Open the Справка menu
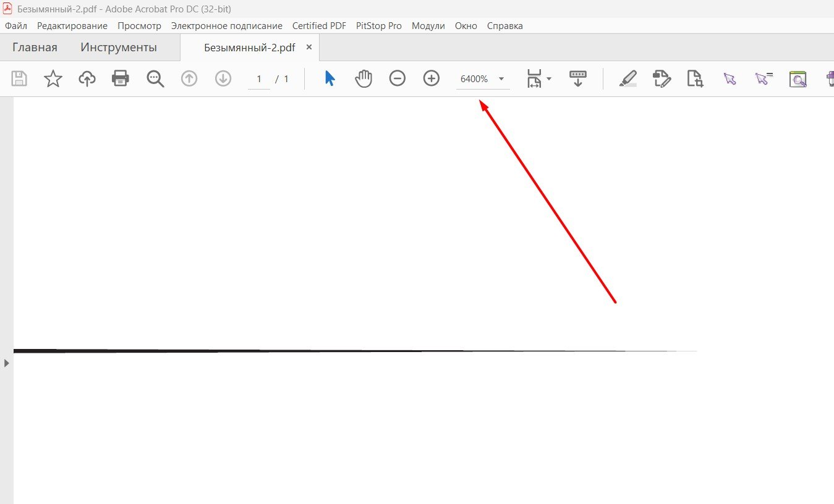This screenshot has width=834, height=504. 505,26
